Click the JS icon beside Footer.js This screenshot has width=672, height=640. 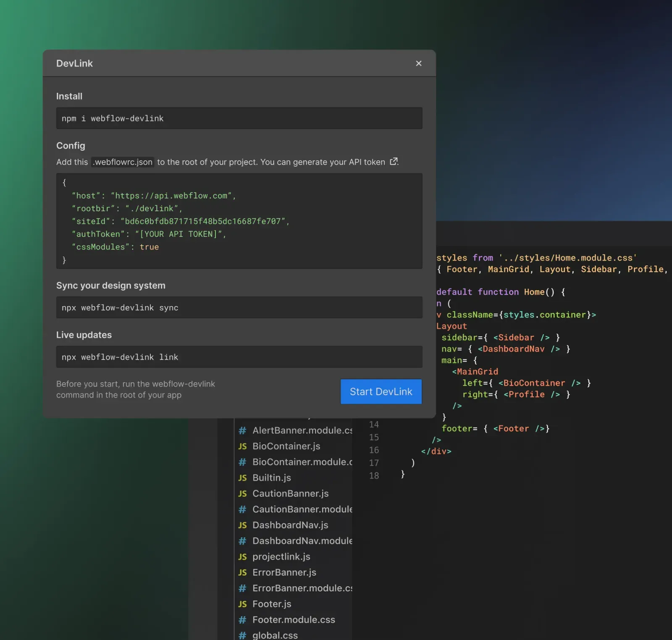point(242,604)
